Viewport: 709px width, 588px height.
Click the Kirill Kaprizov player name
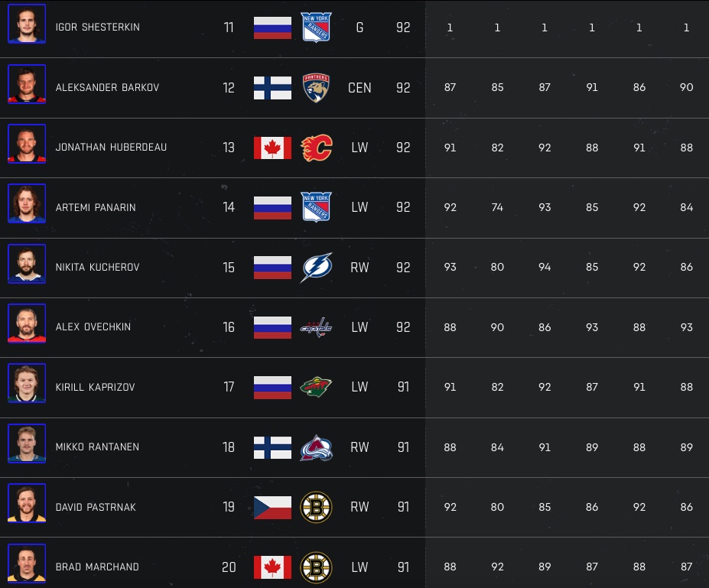pos(95,387)
